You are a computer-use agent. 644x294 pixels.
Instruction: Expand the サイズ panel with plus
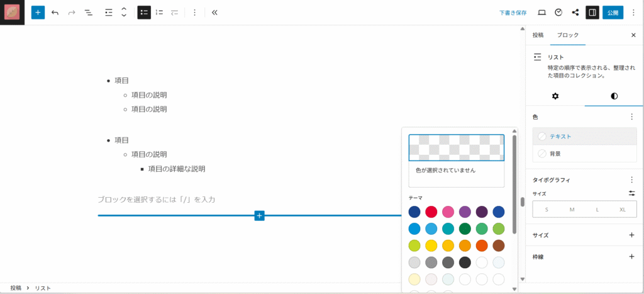click(x=631, y=235)
